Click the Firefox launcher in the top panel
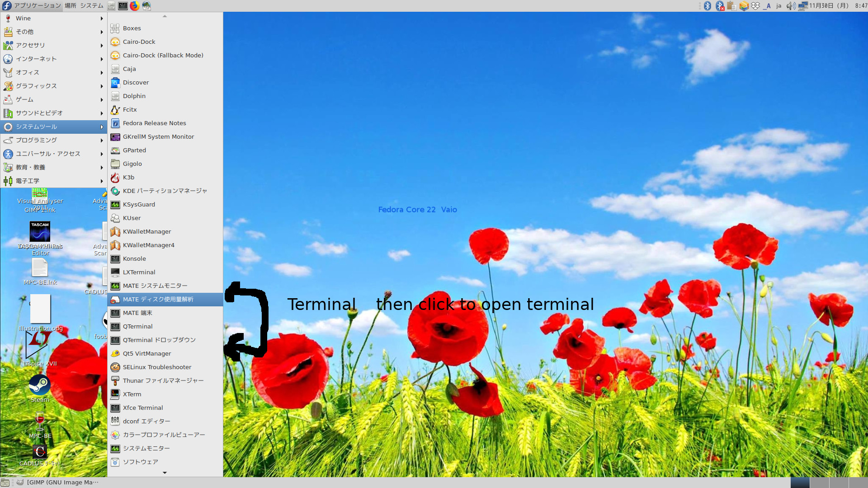 point(134,6)
